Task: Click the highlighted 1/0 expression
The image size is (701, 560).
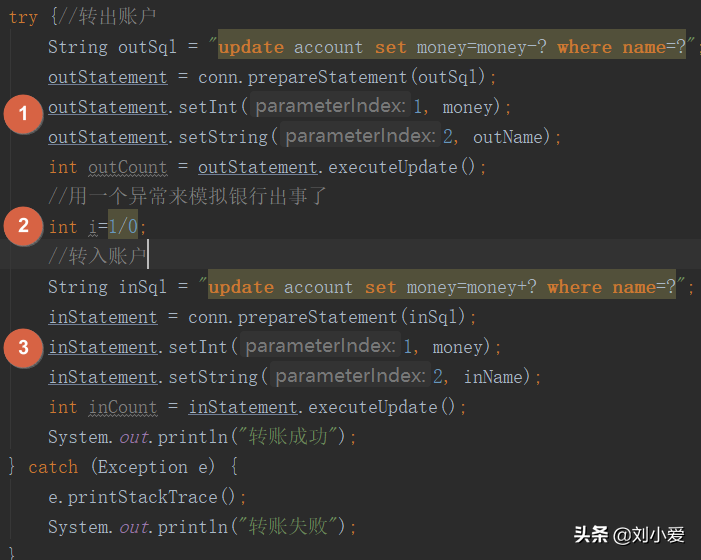Action: (x=123, y=227)
